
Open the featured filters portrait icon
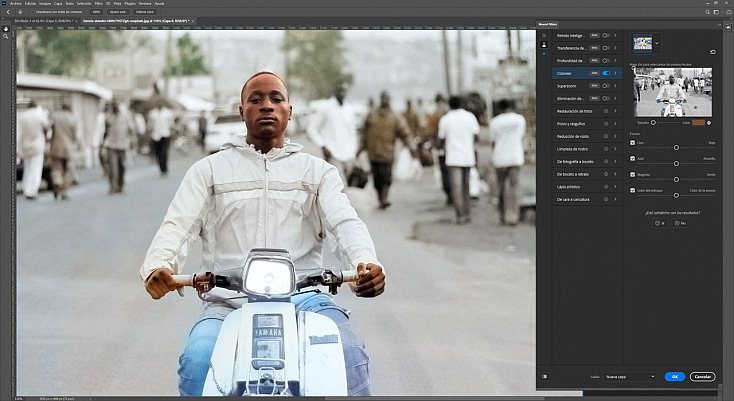coord(543,45)
